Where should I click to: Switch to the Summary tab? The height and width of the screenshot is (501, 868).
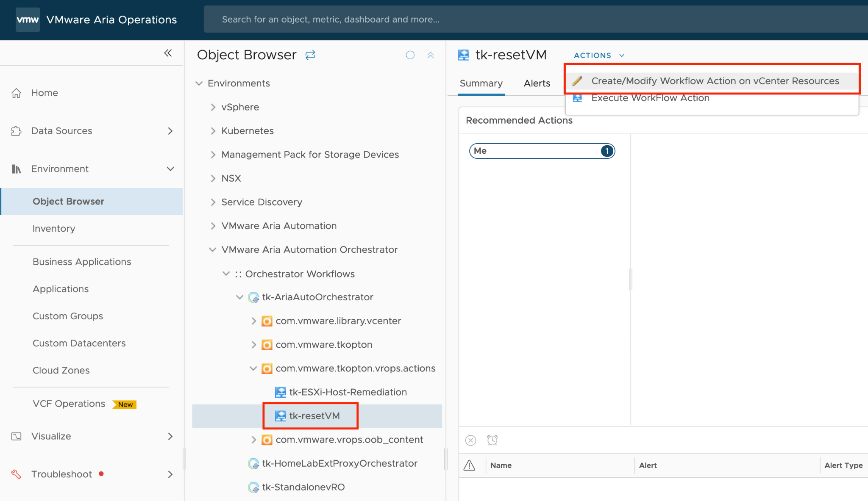(481, 83)
